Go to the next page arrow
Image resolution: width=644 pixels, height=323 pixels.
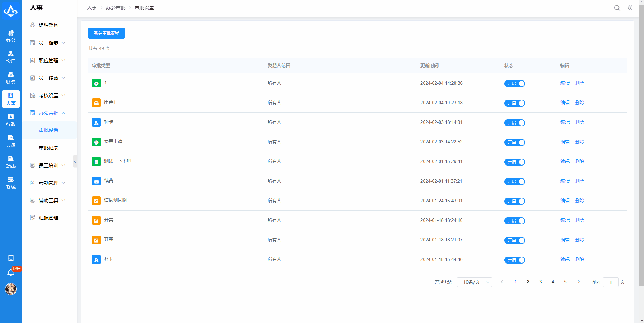(x=579, y=282)
